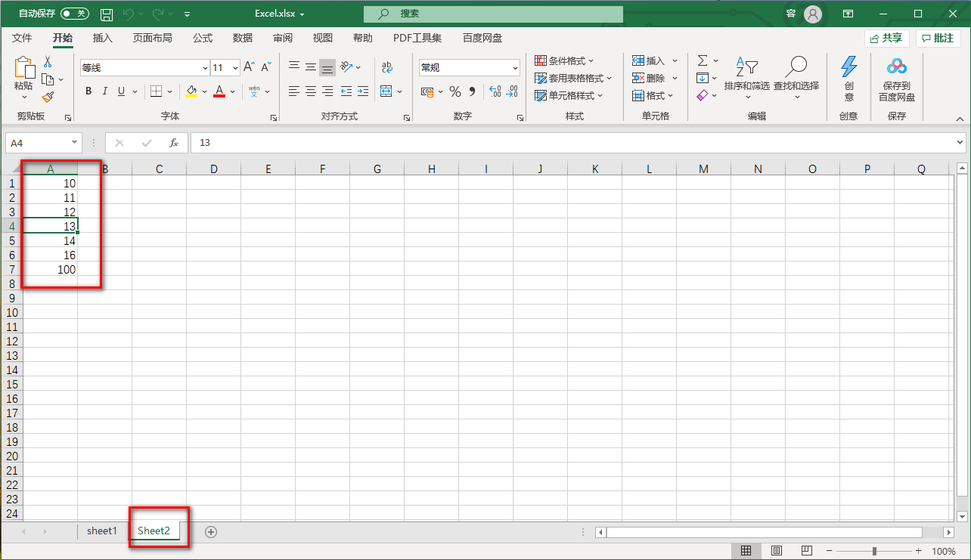Viewport: 971px width, 560px height.
Task: Click the zoom in plus button
Action: [919, 551]
